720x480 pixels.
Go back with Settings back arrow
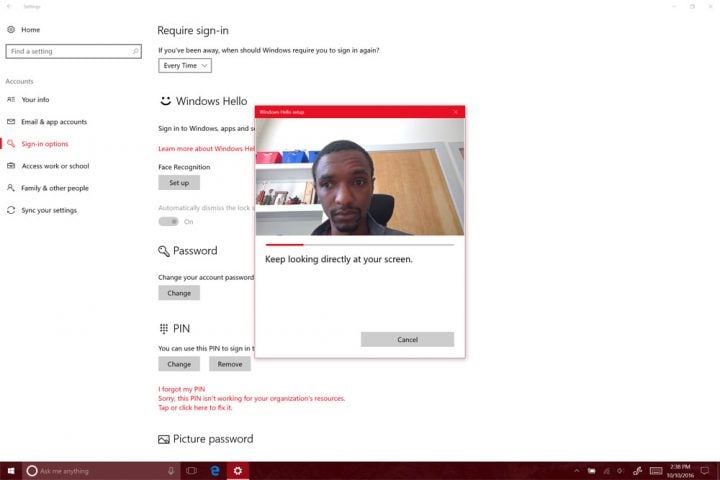click(9, 6)
